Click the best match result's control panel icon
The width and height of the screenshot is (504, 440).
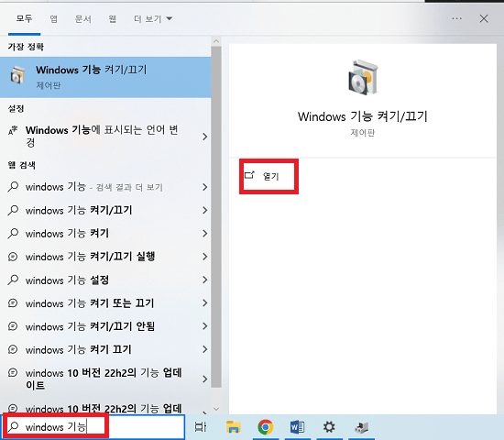pyautogui.click(x=17, y=75)
